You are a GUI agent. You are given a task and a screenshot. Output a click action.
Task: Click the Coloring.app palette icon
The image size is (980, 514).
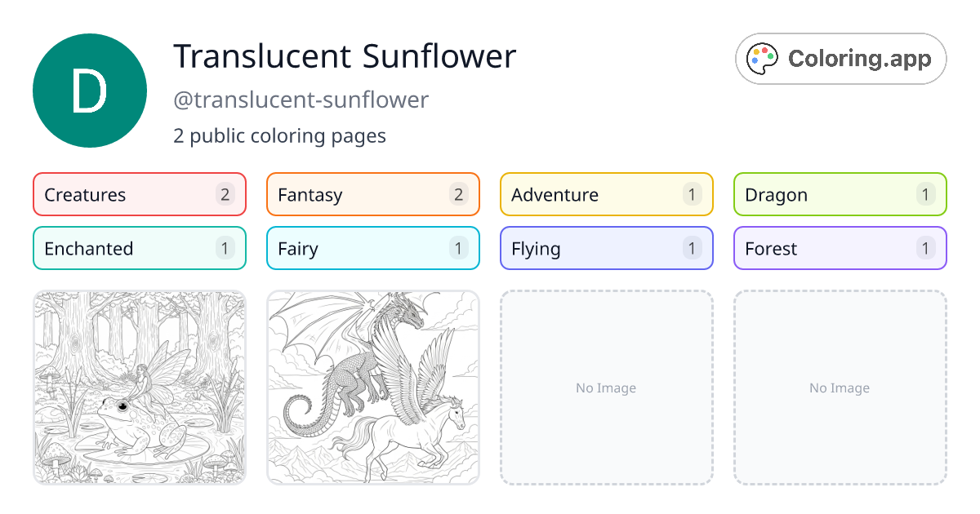pos(764,59)
